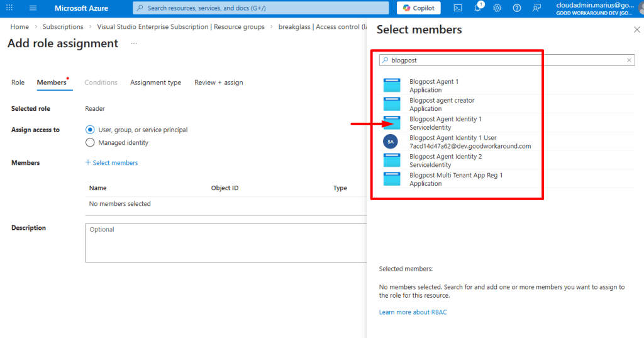Open the help question mark icon
Viewport: 644px width, 338px height.
pyautogui.click(x=517, y=8)
